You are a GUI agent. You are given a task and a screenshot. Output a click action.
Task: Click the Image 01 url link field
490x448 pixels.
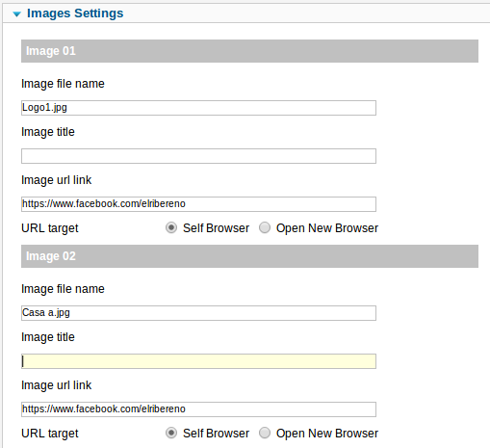click(198, 204)
